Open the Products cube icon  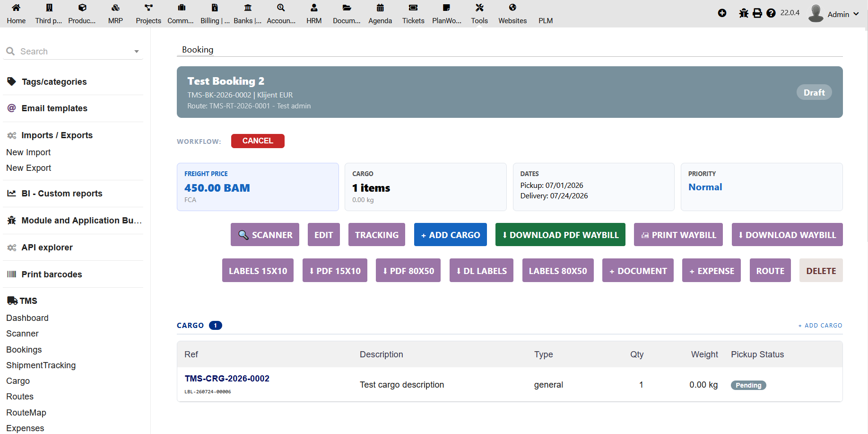82,8
